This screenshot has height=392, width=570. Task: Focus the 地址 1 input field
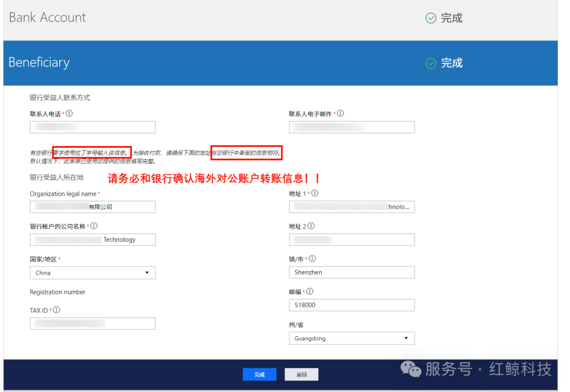tap(352, 207)
